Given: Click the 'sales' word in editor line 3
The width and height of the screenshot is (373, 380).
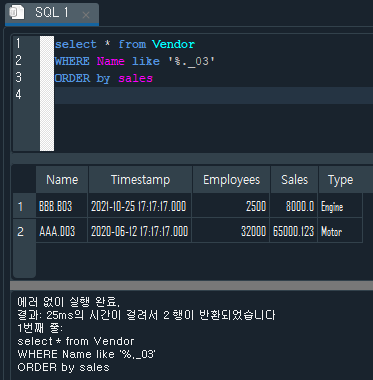Looking at the screenshot, I should pos(136,78).
